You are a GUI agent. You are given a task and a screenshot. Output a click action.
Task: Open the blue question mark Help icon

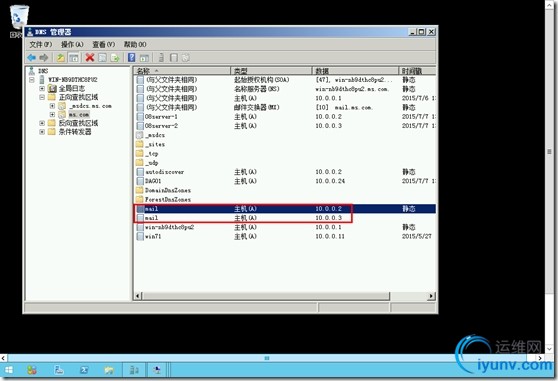point(132,58)
